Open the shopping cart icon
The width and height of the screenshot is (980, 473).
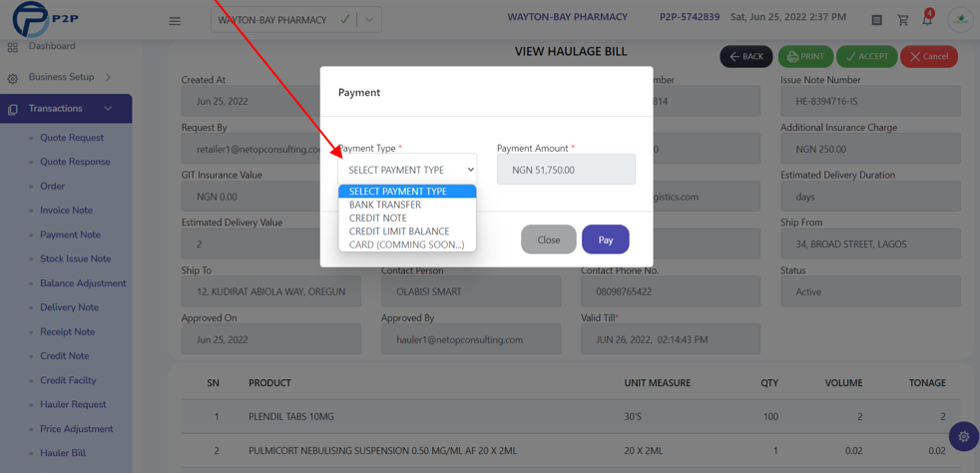pyautogui.click(x=903, y=21)
